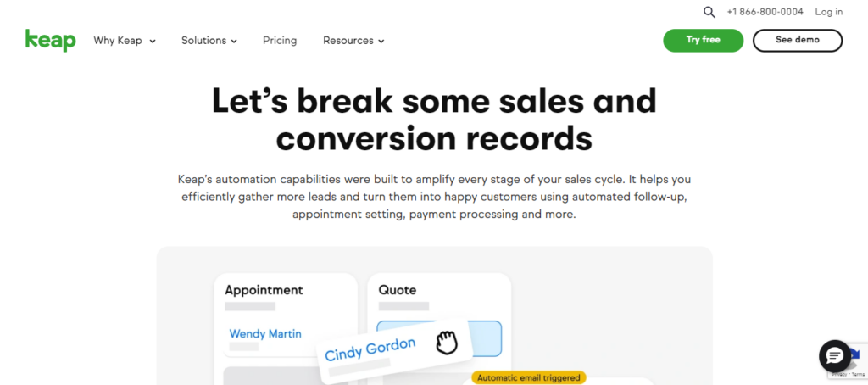This screenshot has width=868, height=385.
Task: Select the Wendy Martin appointment entry
Action: (265, 333)
